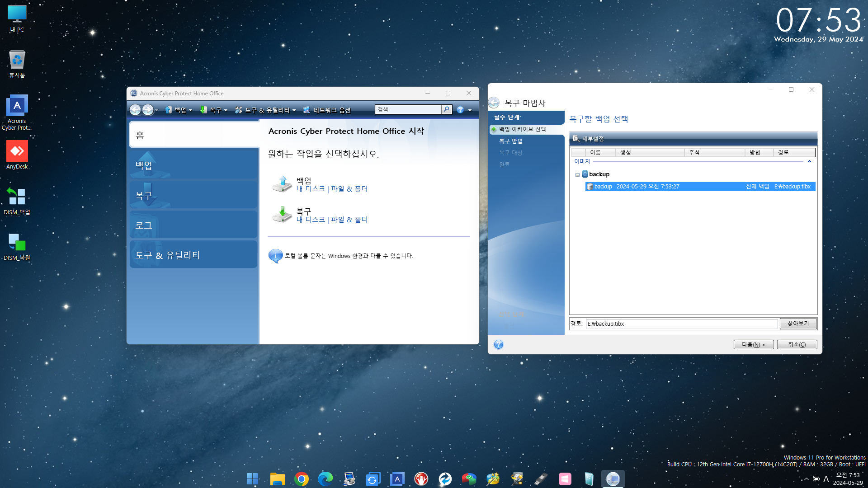Open the DISM_복원 desktop shortcut
The width and height of the screenshot is (868, 488).
[17, 247]
